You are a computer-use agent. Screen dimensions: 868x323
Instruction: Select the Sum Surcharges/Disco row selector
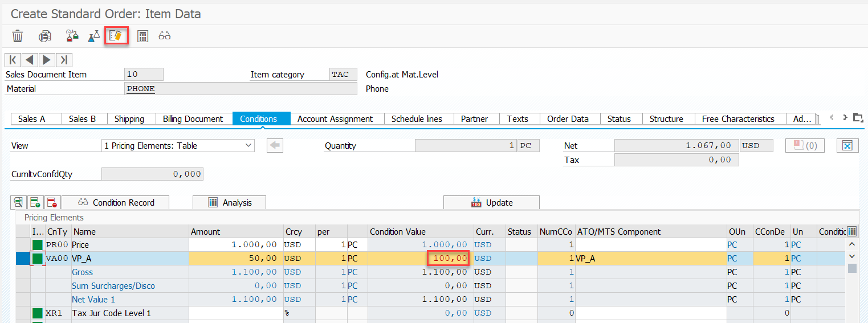click(23, 286)
